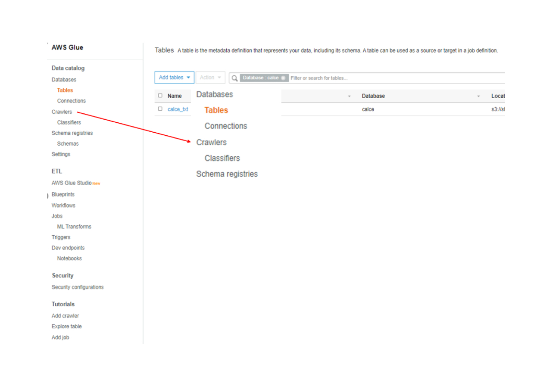
Task: Open ML Transforms
Action: click(74, 227)
